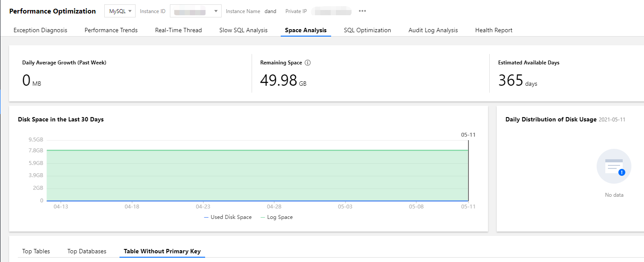Go to Real-Time Thread tab
The height and width of the screenshot is (262, 644).
point(178,30)
